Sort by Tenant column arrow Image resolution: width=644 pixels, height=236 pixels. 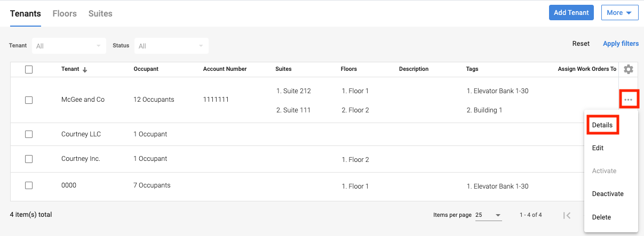(x=85, y=69)
